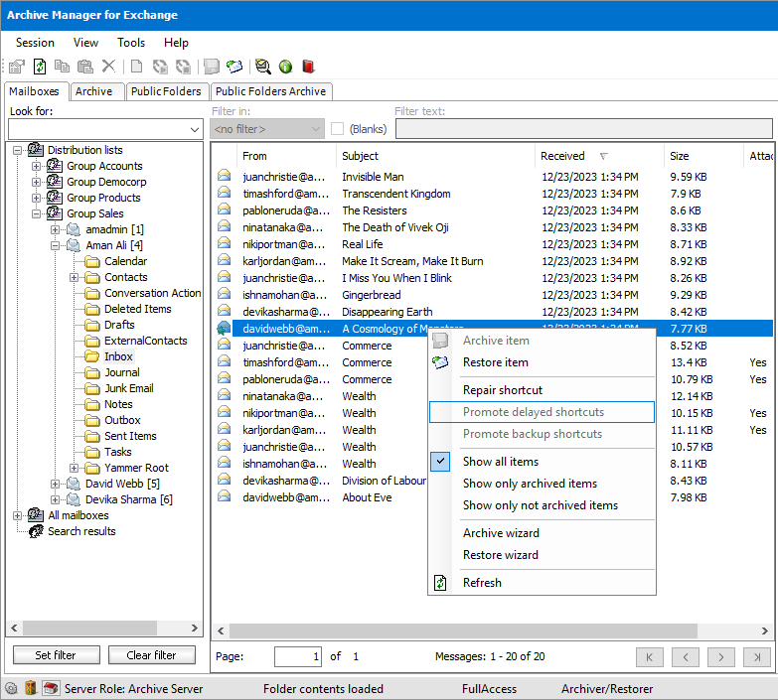
Task: Click the Search magnifier toolbar icon
Action: 263,67
